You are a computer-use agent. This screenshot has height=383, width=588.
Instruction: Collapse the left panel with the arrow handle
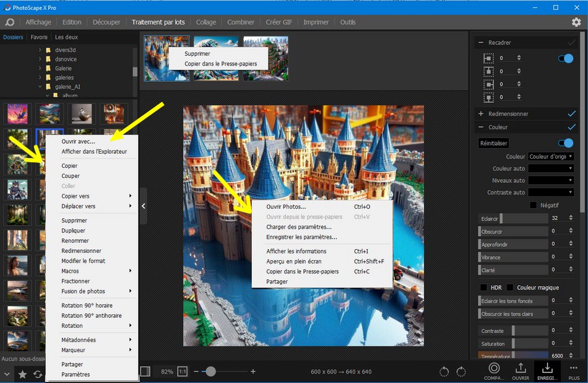pyautogui.click(x=143, y=206)
